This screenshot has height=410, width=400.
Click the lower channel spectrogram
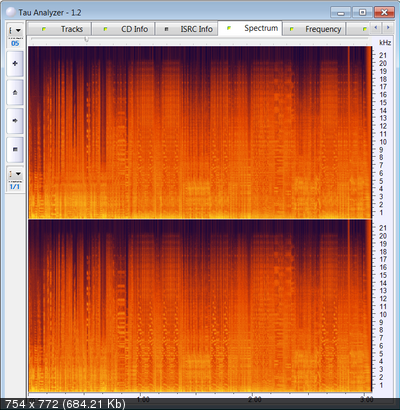tap(200, 306)
